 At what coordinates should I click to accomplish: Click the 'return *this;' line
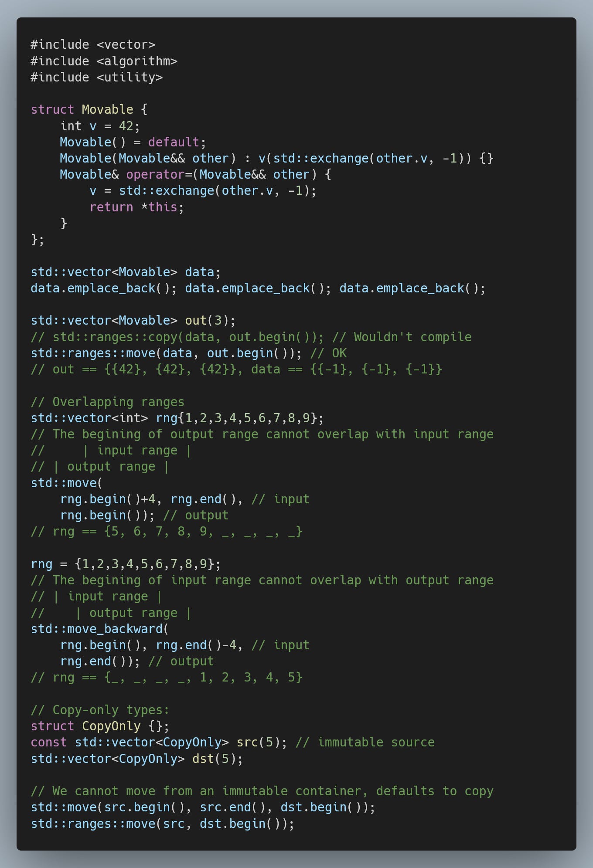point(137,207)
